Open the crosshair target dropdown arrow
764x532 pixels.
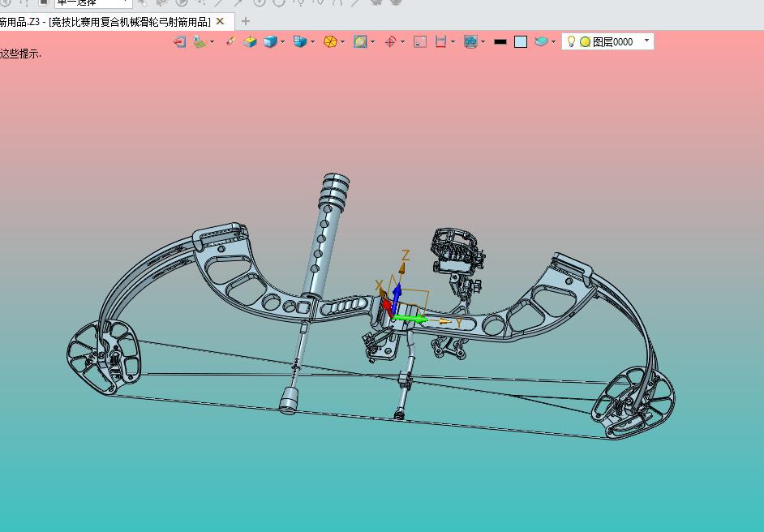402,42
